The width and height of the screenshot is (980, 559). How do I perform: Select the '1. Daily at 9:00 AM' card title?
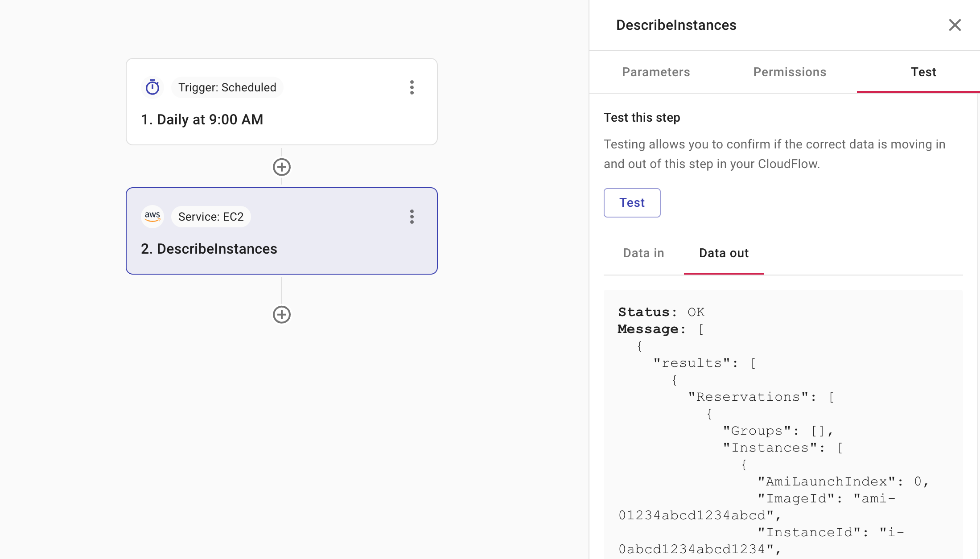click(x=202, y=119)
